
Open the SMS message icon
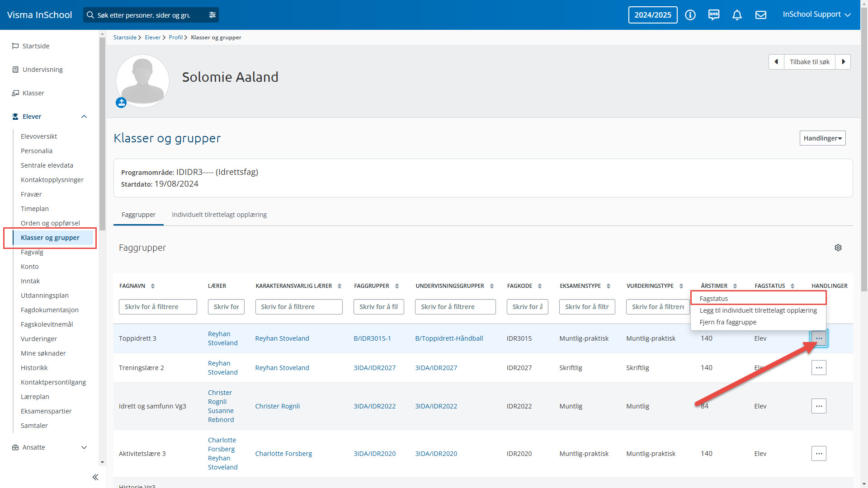click(713, 15)
